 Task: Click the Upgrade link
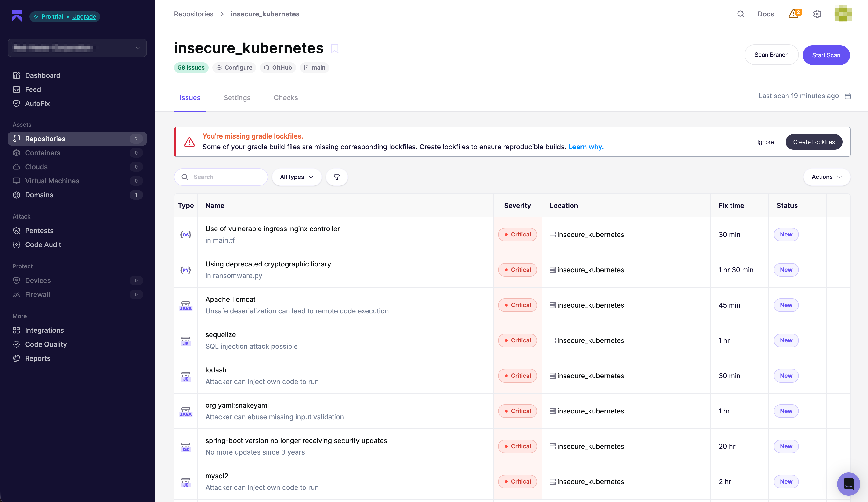(x=84, y=16)
